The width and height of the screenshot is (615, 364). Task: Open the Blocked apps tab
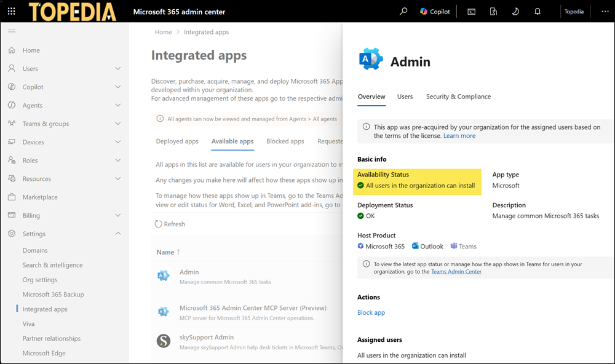tap(285, 141)
